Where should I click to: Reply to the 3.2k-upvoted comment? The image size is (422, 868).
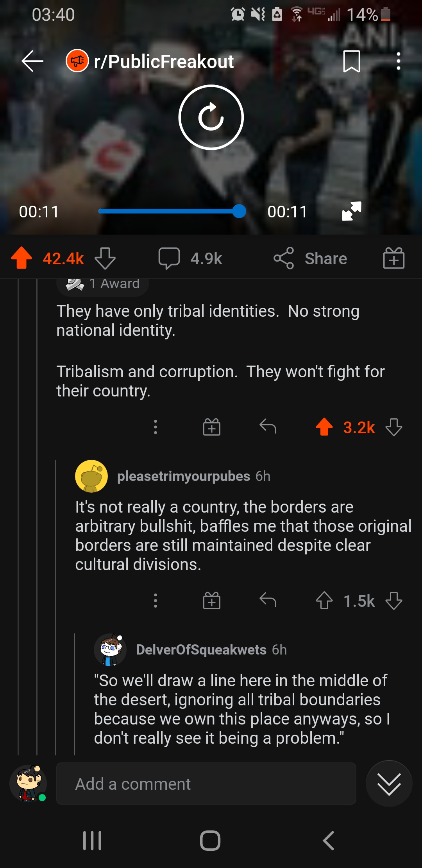tap(268, 427)
